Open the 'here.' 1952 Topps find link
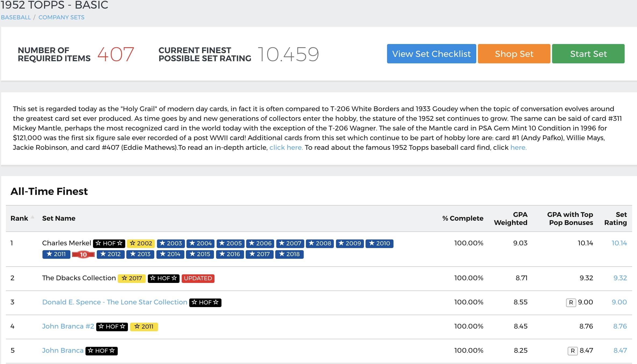Image resolution: width=637 pixels, height=364 pixels. [x=518, y=147]
